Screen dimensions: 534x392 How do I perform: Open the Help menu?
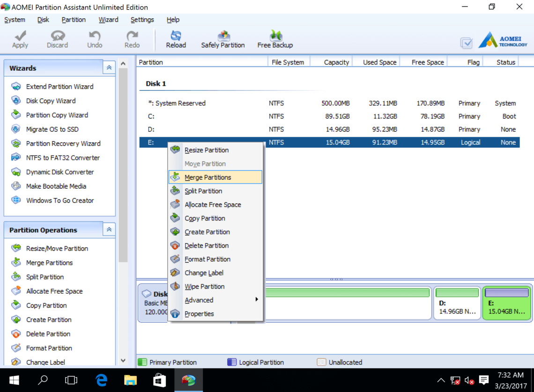point(173,20)
